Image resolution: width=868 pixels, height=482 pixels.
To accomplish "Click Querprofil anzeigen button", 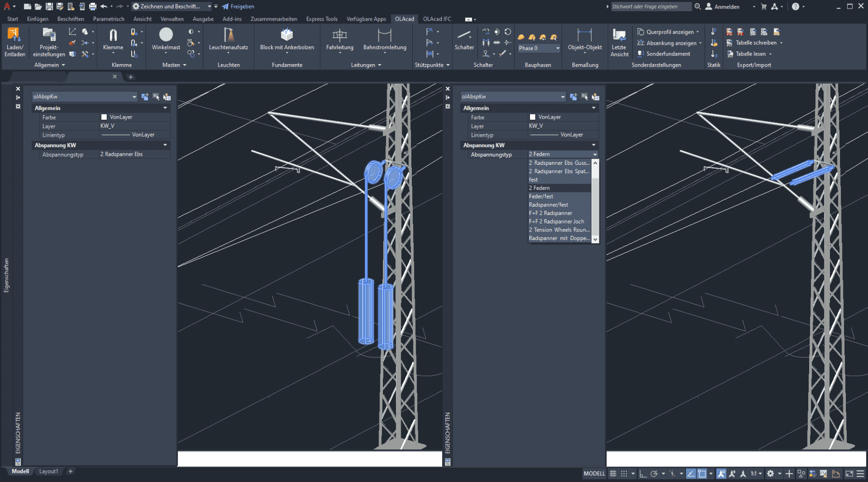I will pos(667,32).
